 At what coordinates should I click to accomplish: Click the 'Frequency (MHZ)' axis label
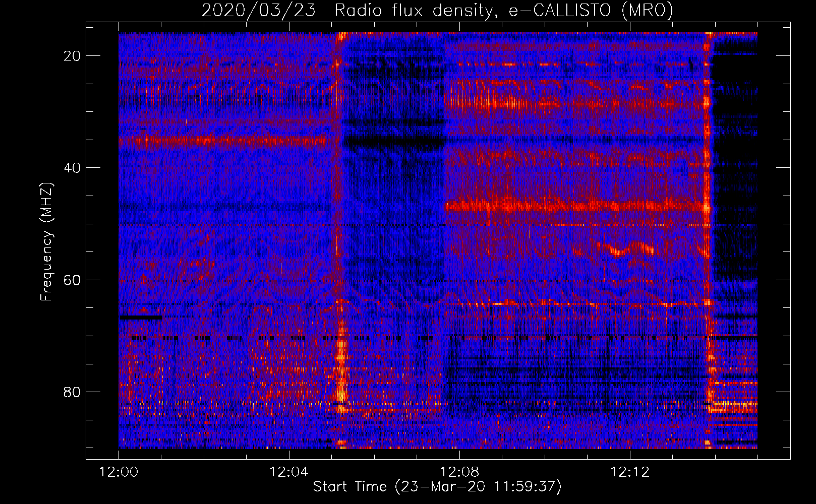[46, 242]
